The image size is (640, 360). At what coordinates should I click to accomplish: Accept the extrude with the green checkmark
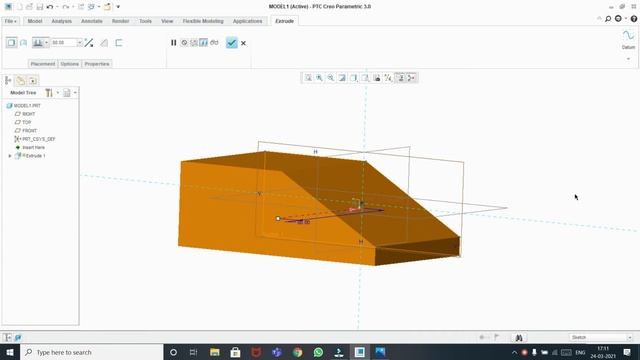[231, 42]
